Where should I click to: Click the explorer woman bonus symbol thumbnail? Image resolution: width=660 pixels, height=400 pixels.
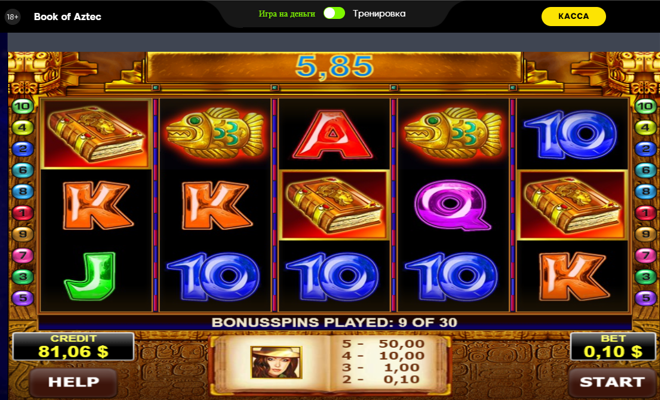pos(276,362)
